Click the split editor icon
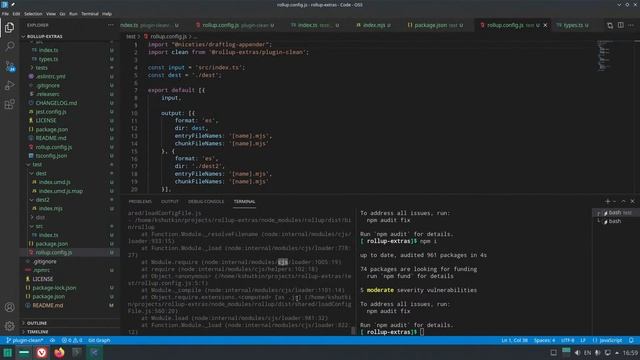This screenshot has height=360, width=640. (x=620, y=25)
